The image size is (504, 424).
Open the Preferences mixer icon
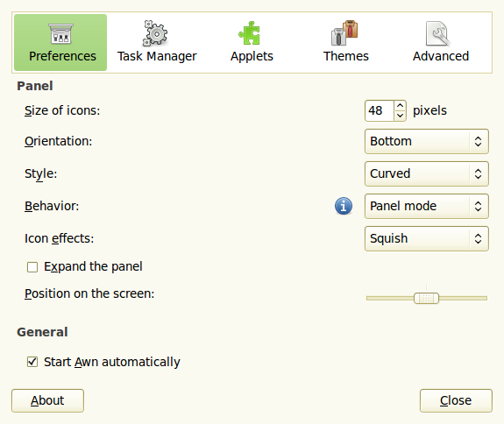[60, 33]
